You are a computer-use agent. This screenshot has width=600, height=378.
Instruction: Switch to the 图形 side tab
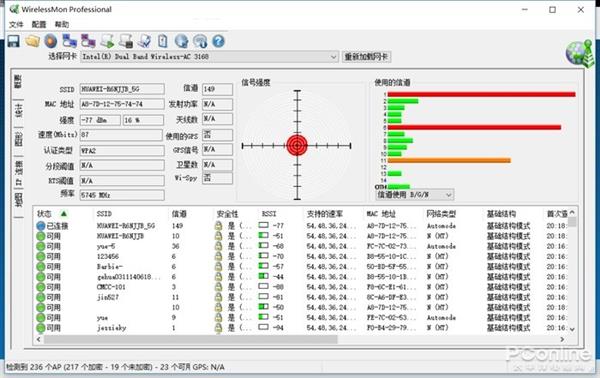[18, 139]
